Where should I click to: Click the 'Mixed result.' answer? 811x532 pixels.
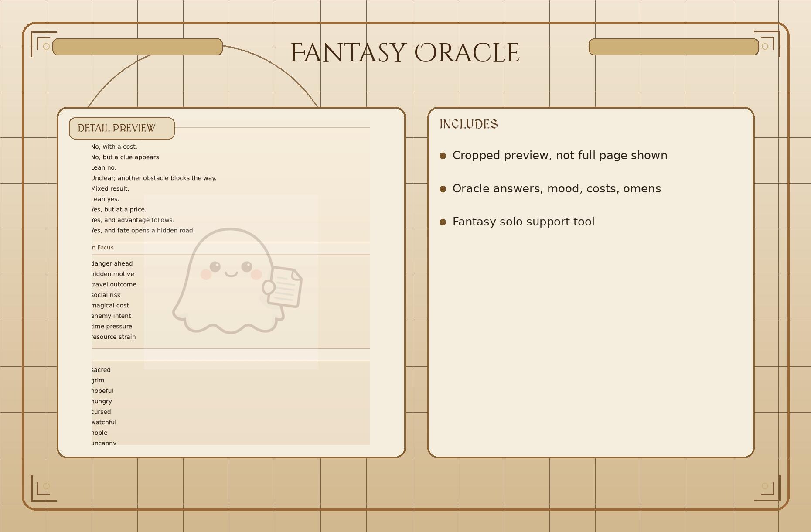click(x=111, y=188)
